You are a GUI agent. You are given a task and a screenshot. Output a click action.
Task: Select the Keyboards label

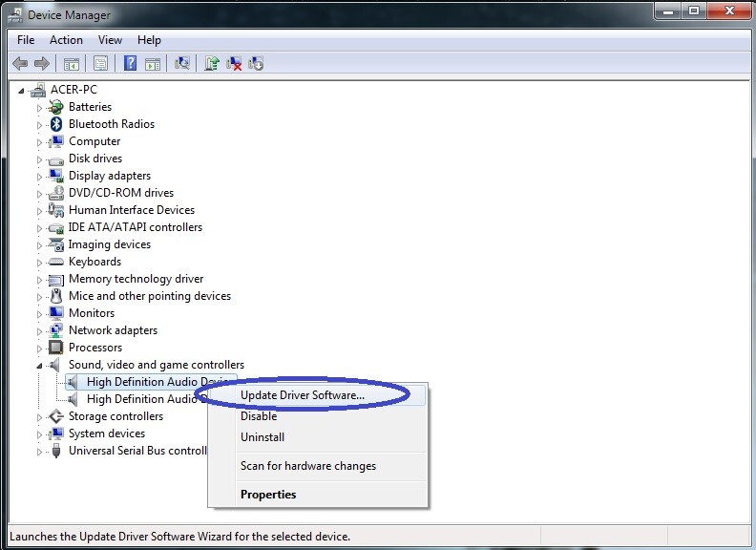pyautogui.click(x=95, y=262)
